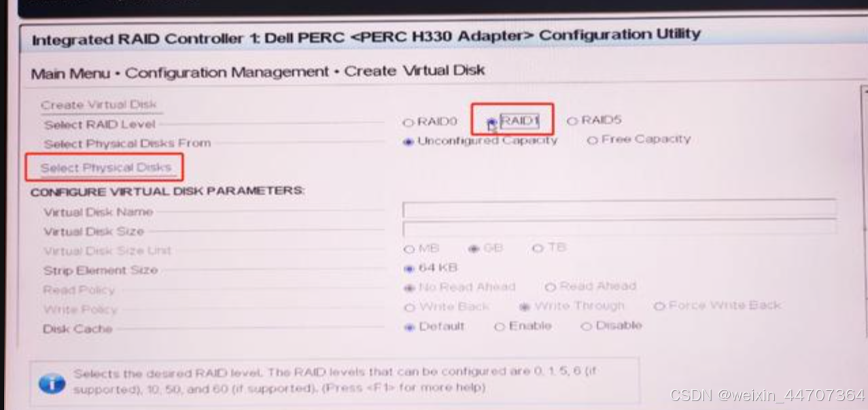Select the RAID1 radio button
Viewport: 868px width, 410px height.
[491, 123]
